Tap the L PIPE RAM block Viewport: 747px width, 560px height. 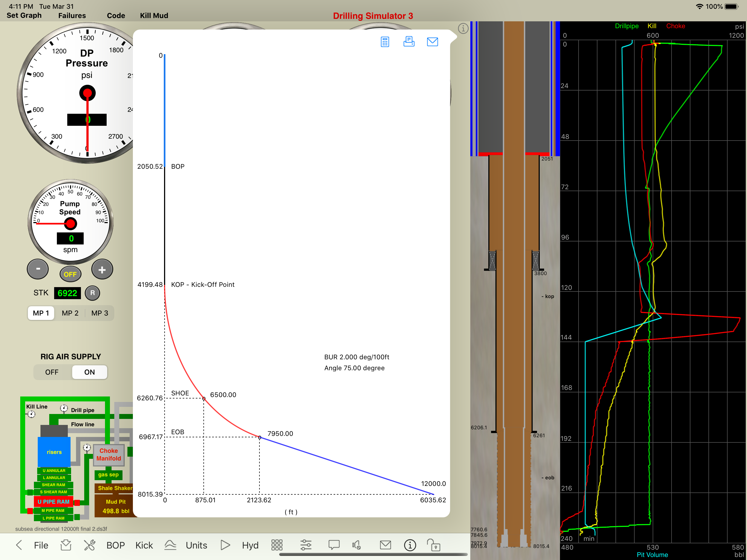point(53,518)
